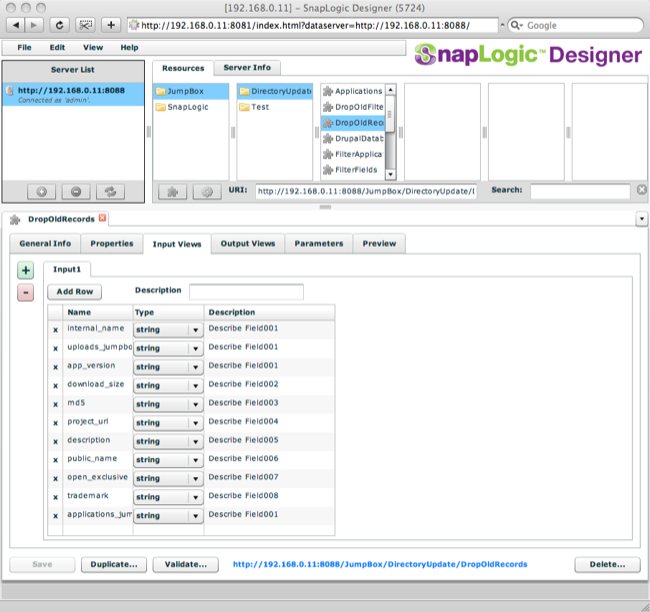650x612 pixels.
Task: Open type dropdown for internal_name
Action: 168,330
